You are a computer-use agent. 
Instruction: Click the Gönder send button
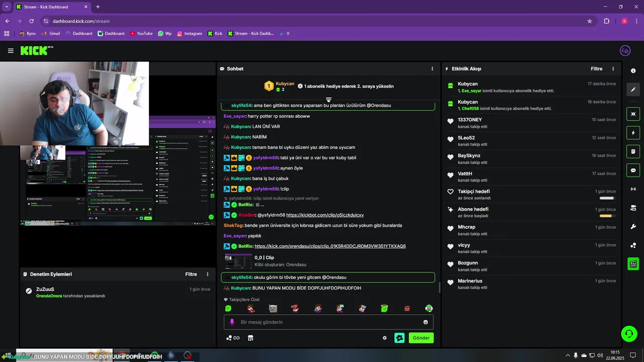pos(421,338)
